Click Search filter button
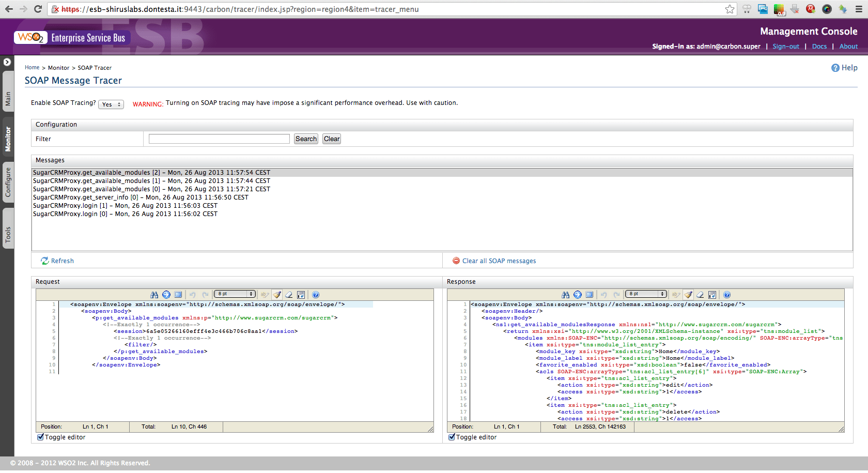Screen dimensions: 868x473 [306, 139]
